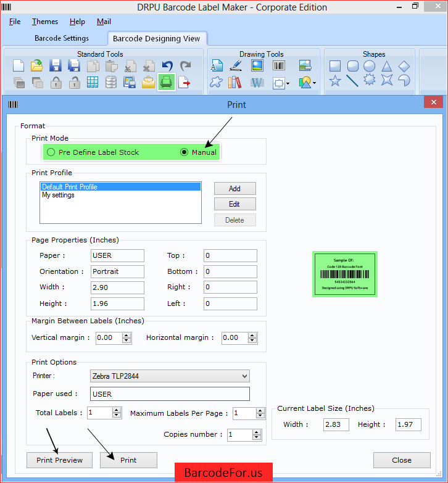Click the Width input field in Page Properties
The image size is (448, 483).
117,287
